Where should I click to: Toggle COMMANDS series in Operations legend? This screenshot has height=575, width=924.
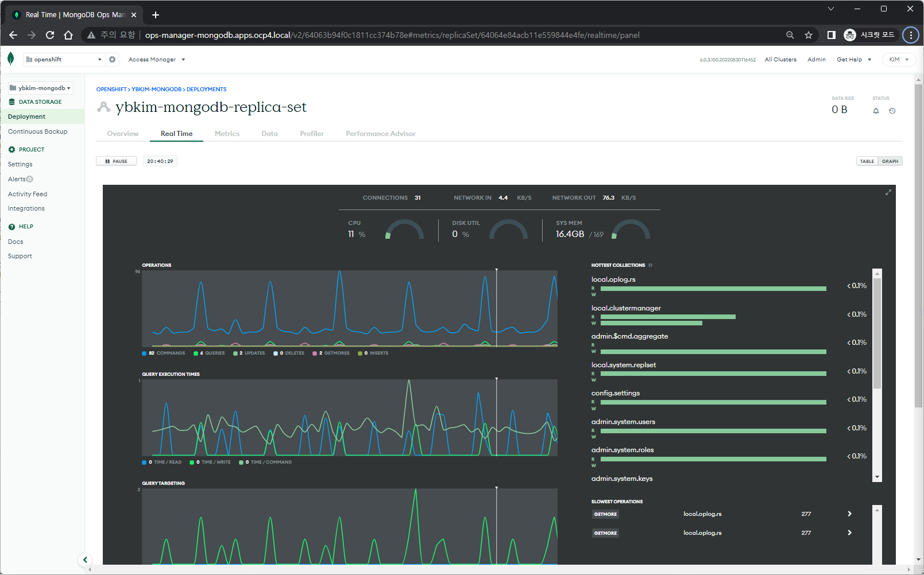(164, 353)
